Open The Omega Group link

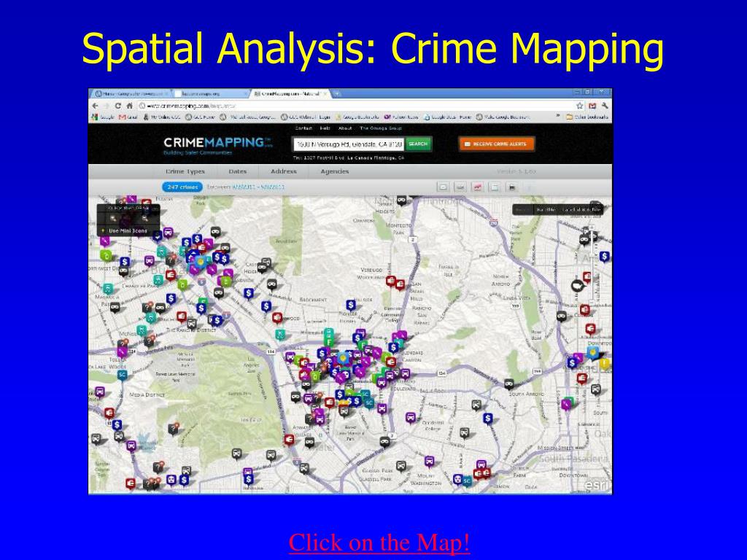point(381,128)
